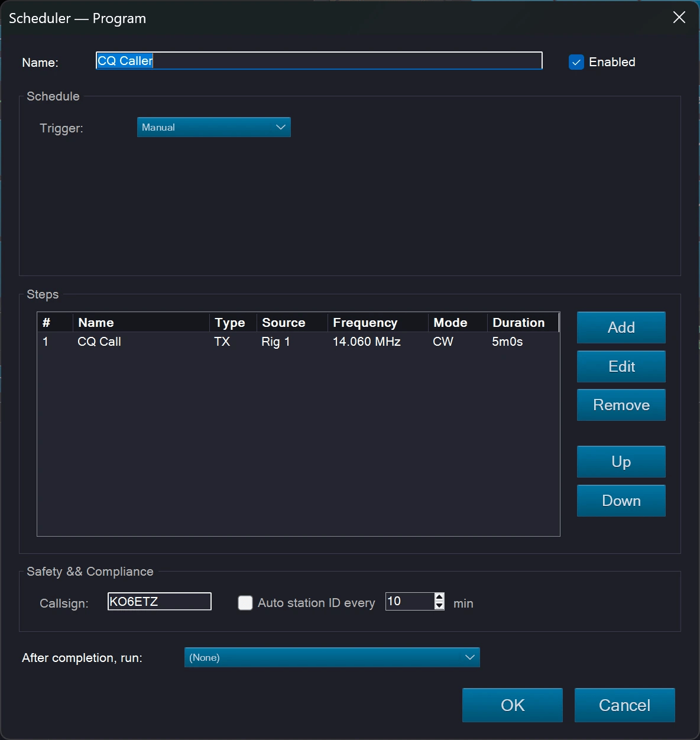
Task: Click the 14.060 MHz frequency cell
Action: pyautogui.click(x=367, y=342)
